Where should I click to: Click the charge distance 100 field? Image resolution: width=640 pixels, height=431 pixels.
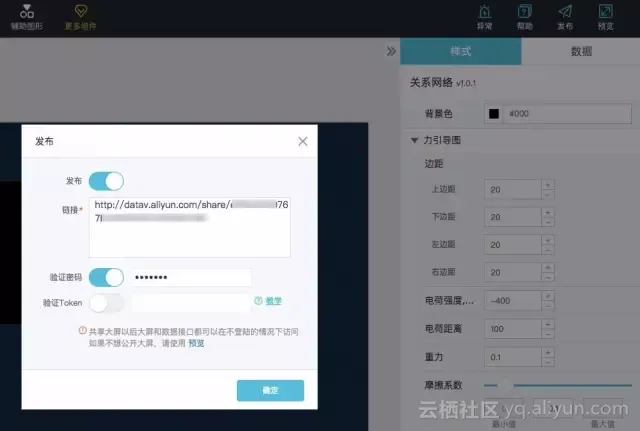(513, 329)
